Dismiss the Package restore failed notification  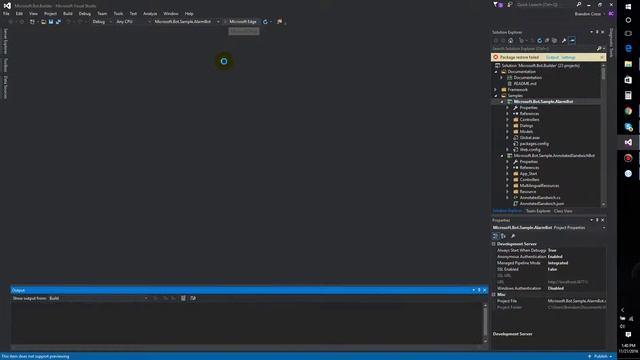(602, 58)
